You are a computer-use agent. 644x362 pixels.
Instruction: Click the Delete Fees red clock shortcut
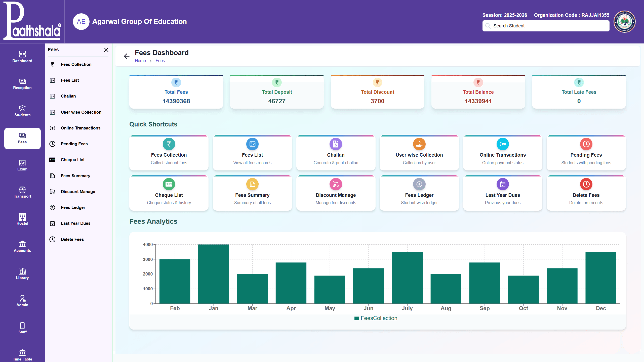586,184
